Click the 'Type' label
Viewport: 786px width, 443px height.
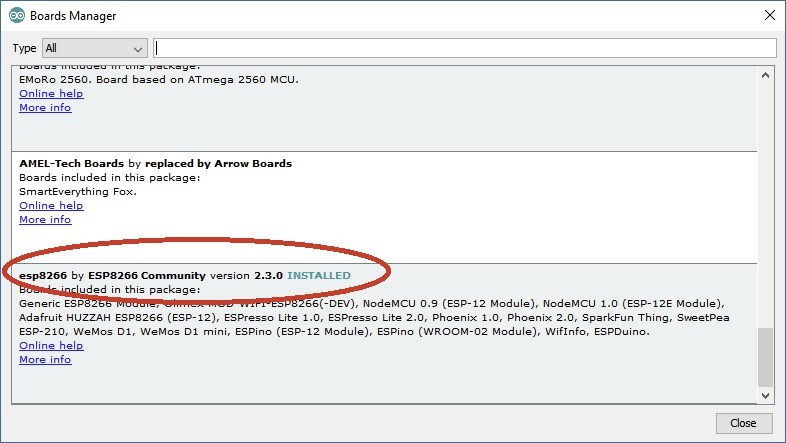coord(24,48)
